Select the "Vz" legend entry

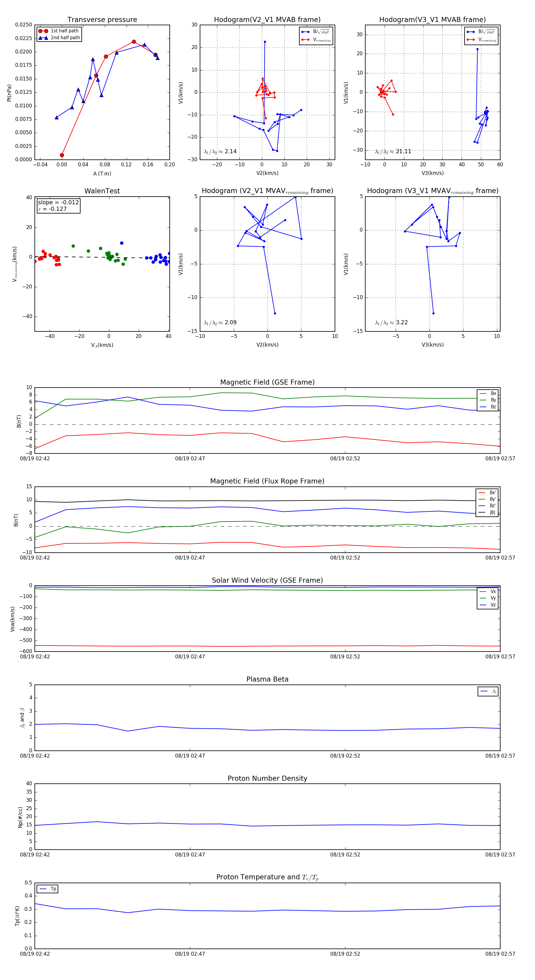488,605
